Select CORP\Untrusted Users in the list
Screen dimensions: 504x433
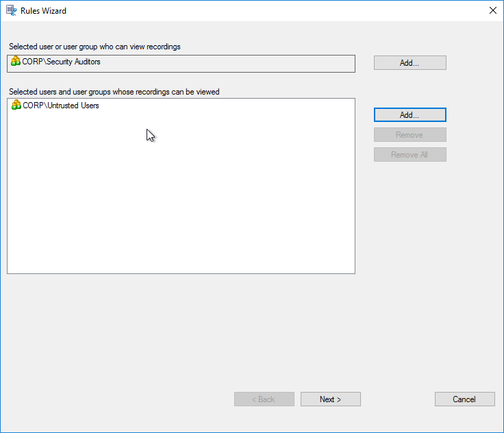point(60,106)
